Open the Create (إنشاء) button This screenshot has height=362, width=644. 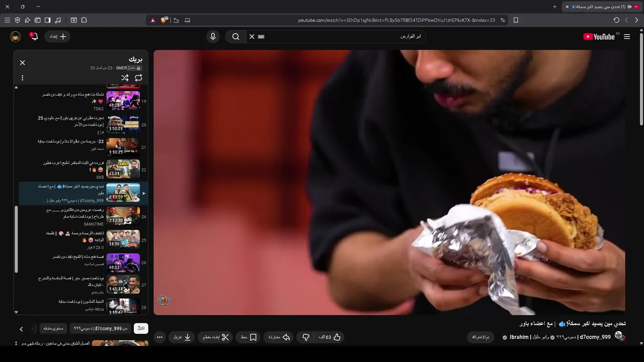point(58,37)
